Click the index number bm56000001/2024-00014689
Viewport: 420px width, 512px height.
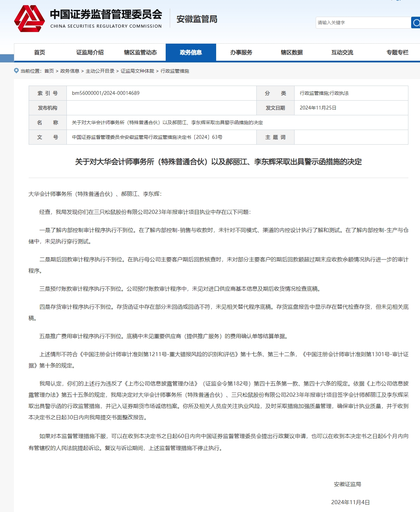coord(106,93)
